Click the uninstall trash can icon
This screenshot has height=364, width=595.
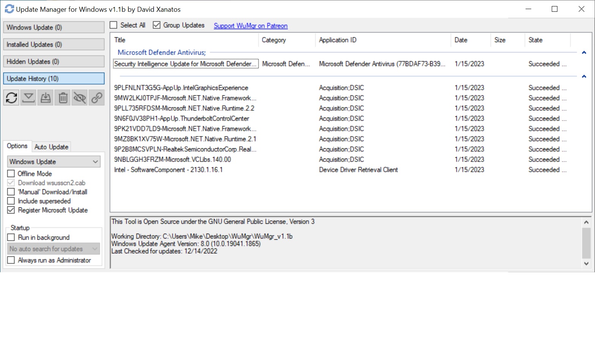[63, 98]
